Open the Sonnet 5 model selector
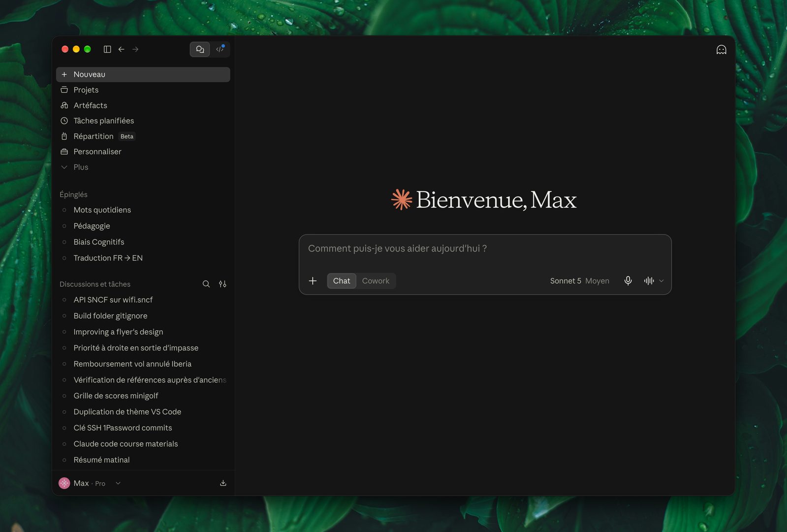Screen dimensions: 787x532 point(579,281)
